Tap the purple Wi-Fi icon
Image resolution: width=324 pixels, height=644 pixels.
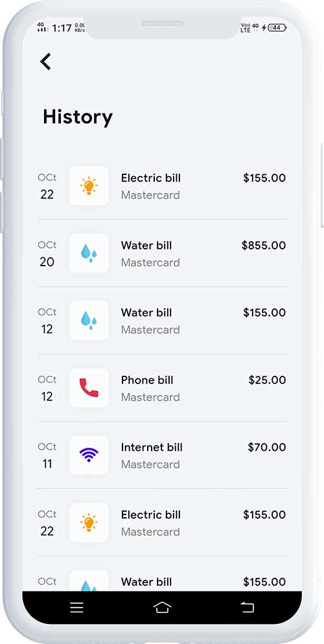89,455
